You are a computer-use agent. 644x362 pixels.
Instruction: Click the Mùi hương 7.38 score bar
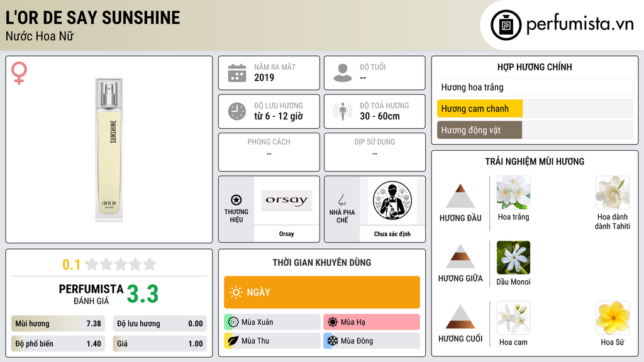[58, 324]
